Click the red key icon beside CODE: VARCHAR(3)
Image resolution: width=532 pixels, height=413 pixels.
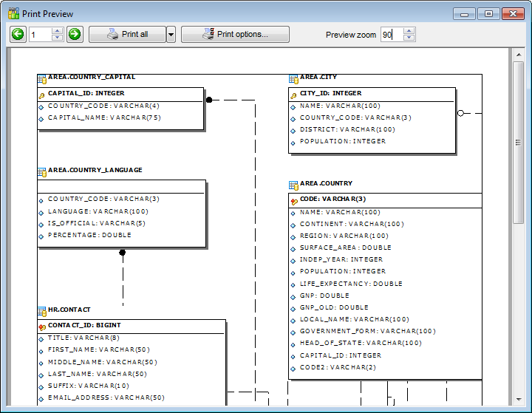pyautogui.click(x=294, y=202)
